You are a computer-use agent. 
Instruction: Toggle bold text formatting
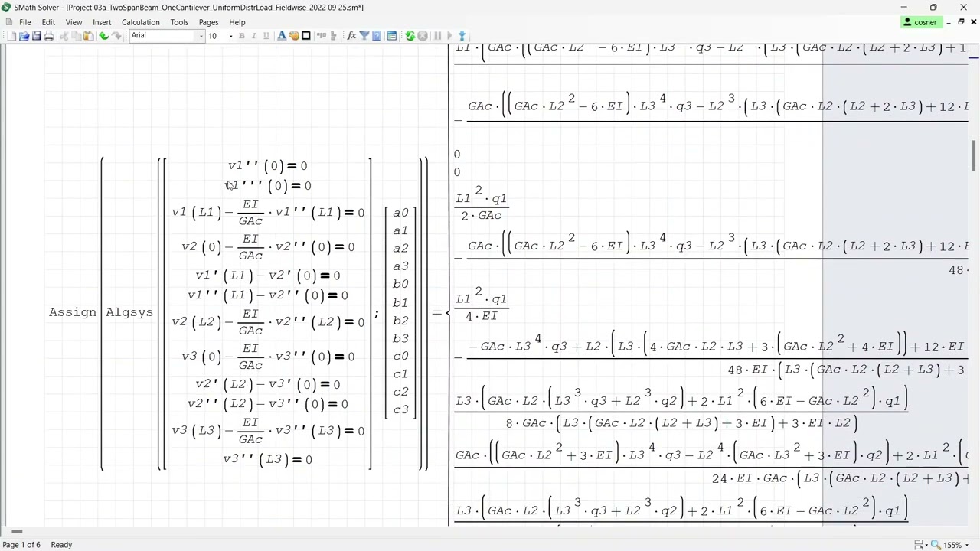click(241, 36)
